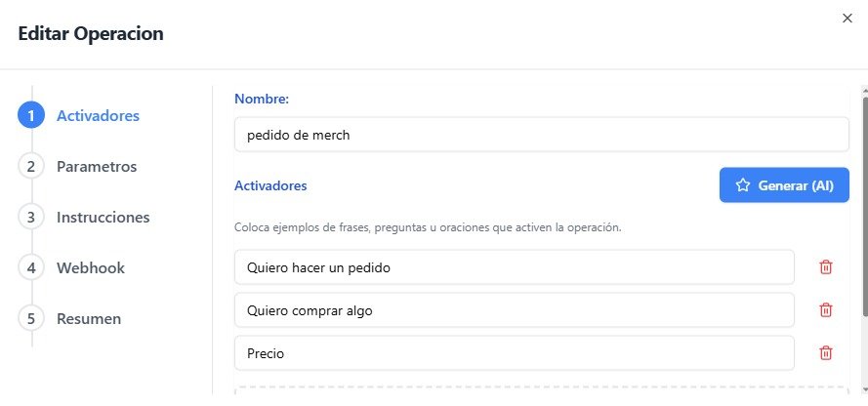Click the vertical scrollbar of the form

point(864,208)
